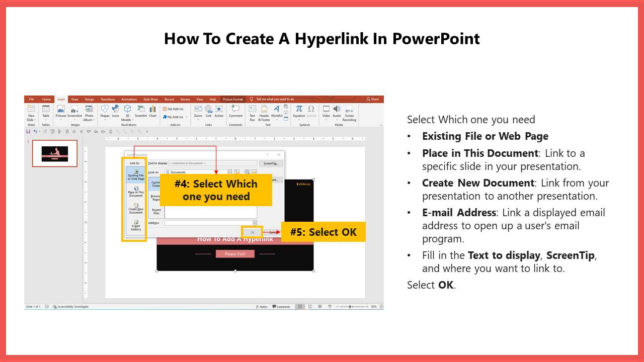The height and width of the screenshot is (362, 644).
Task: Click the zoom slider in status bar
Action: pyautogui.click(x=352, y=307)
